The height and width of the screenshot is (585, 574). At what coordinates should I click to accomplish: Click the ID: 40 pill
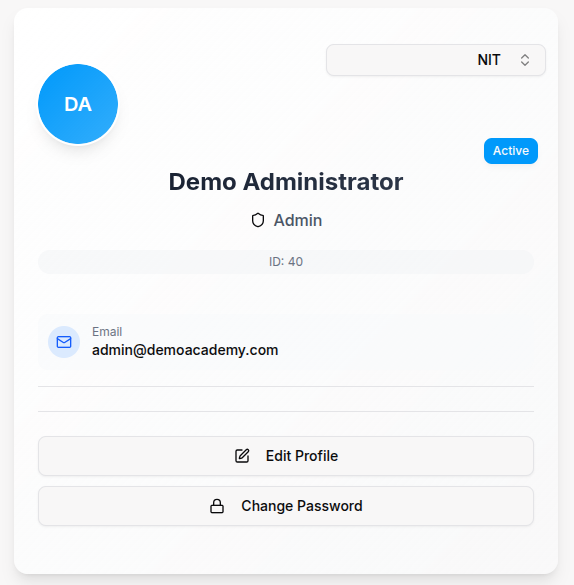pos(286,262)
